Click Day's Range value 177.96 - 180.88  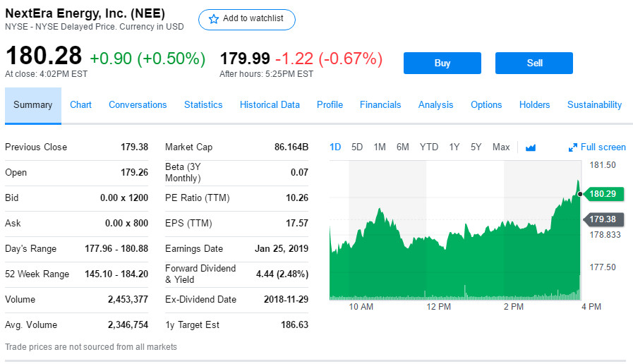pos(116,249)
